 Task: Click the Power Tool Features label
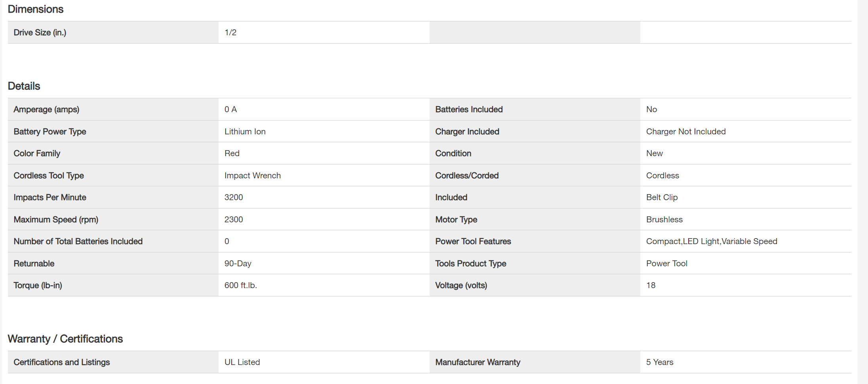(x=473, y=241)
